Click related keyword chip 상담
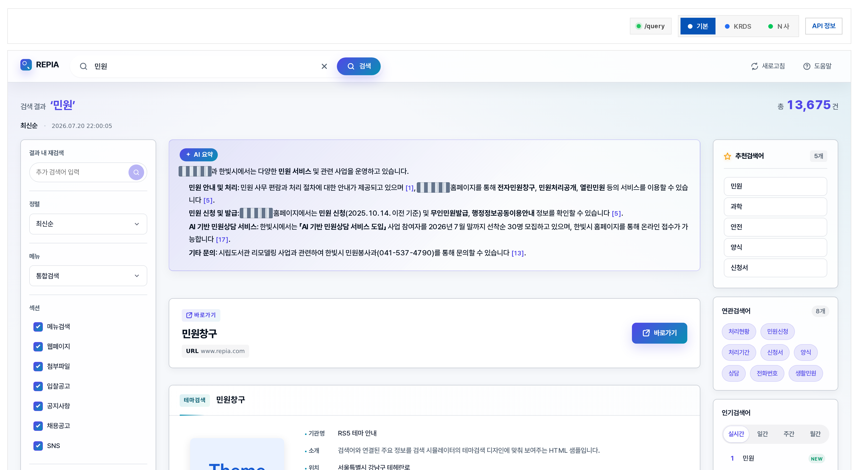 (734, 373)
